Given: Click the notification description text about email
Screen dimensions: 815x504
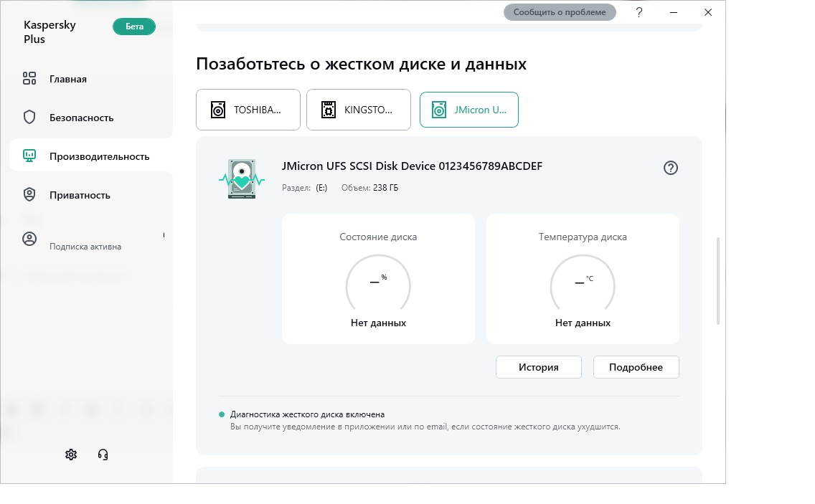Looking at the screenshot, I should 425,427.
